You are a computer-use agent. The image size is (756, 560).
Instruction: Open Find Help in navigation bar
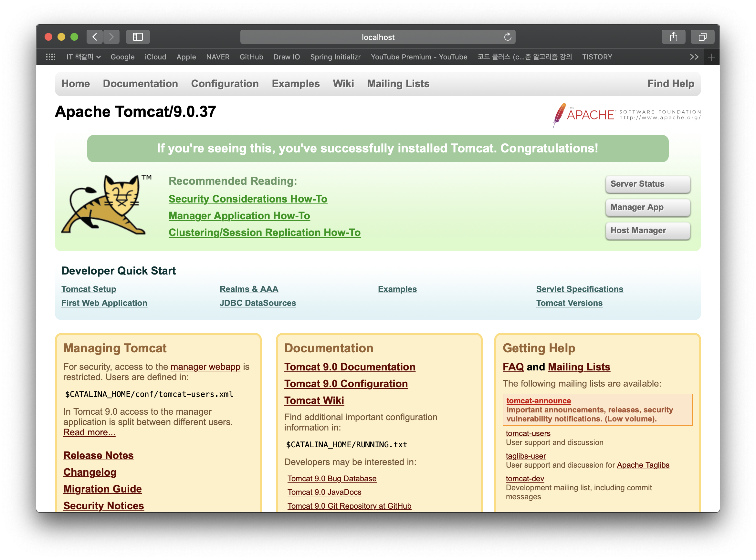click(670, 84)
